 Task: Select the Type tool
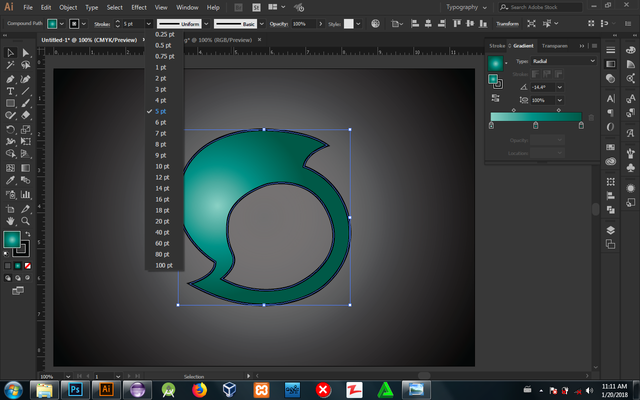point(10,91)
